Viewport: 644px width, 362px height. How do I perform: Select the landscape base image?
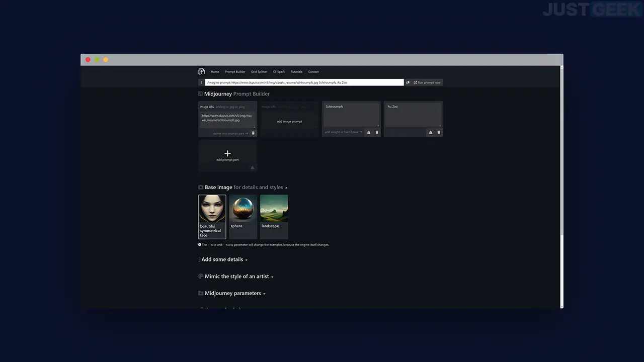point(274,217)
